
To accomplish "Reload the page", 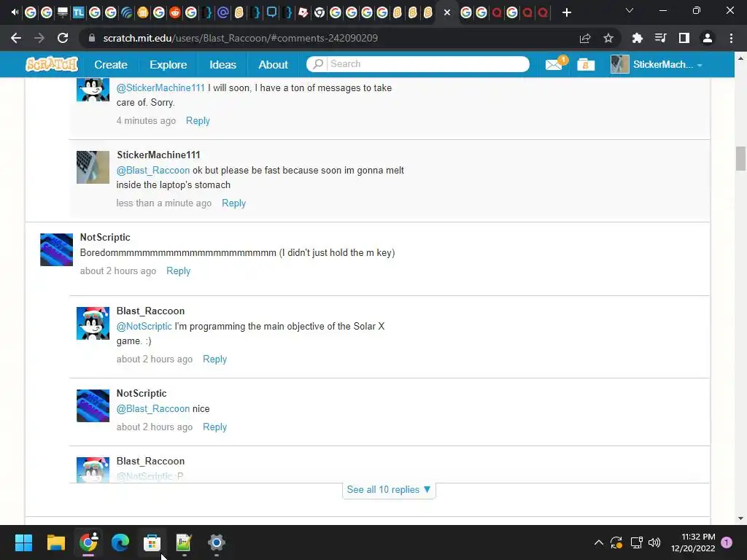I will point(63,38).
